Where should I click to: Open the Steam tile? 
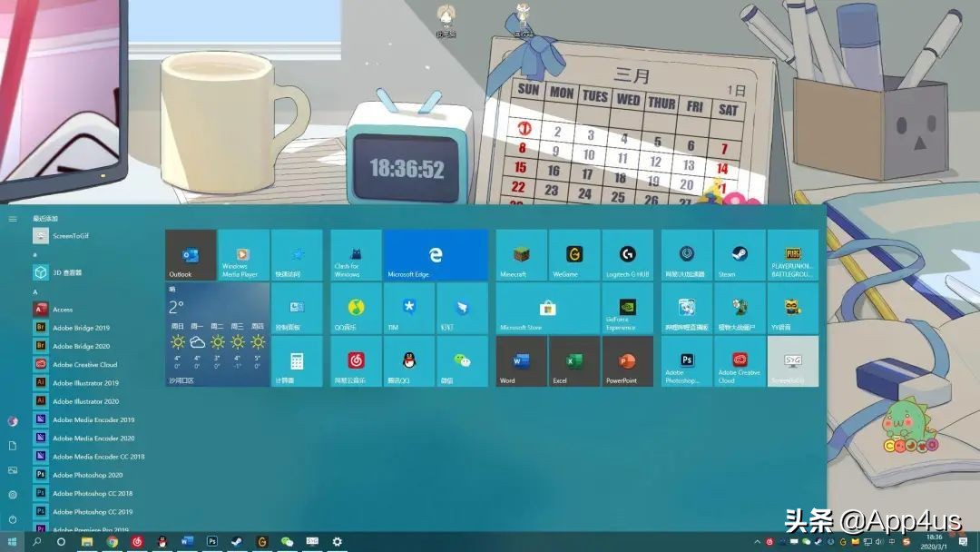pyautogui.click(x=740, y=255)
